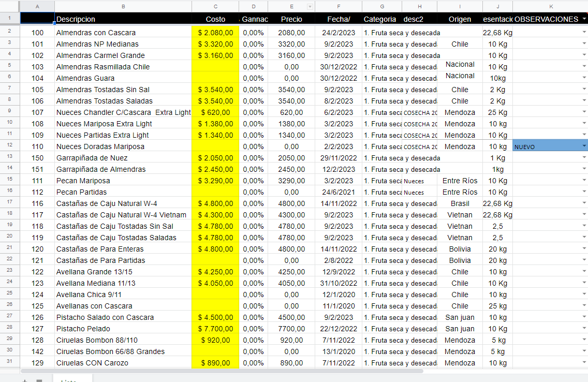This screenshot has height=382, width=588.
Task: Select cell Nueces Chandler C/Cascara Extra Light
Action: [x=123, y=112]
